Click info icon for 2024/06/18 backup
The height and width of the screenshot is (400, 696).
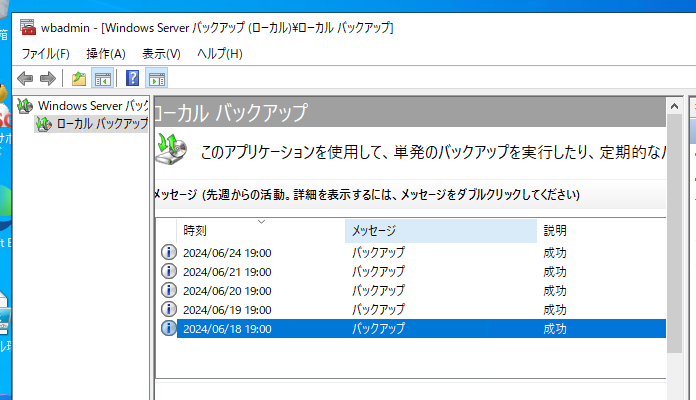[x=169, y=329]
